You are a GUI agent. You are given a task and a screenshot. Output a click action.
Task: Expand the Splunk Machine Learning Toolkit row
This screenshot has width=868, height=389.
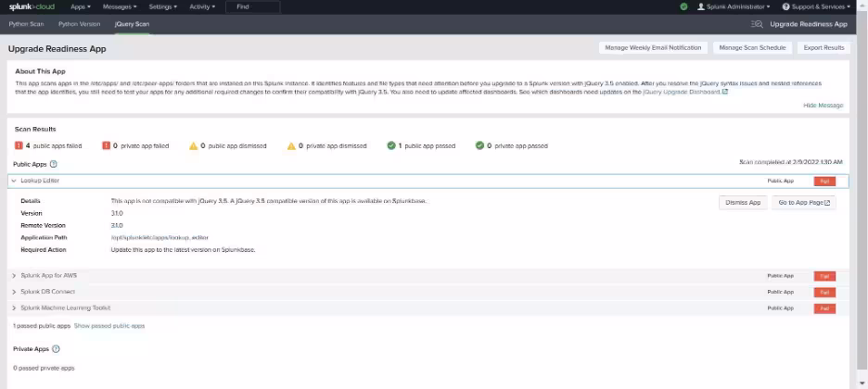coord(14,307)
